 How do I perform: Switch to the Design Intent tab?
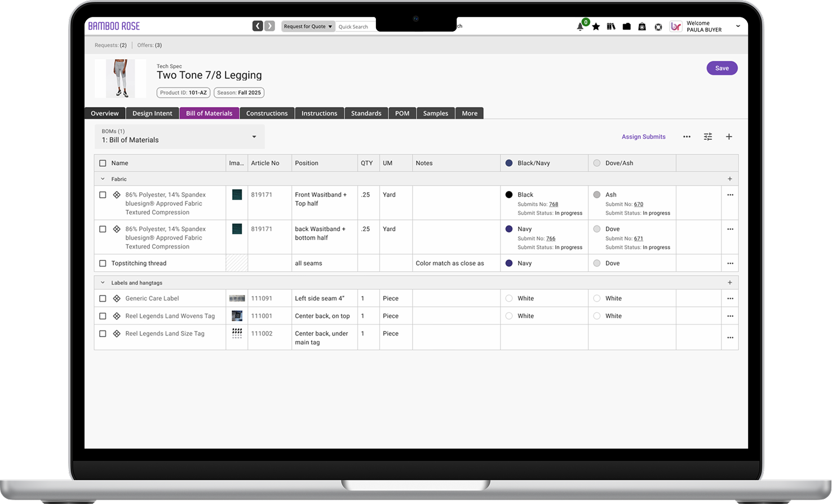(x=152, y=113)
